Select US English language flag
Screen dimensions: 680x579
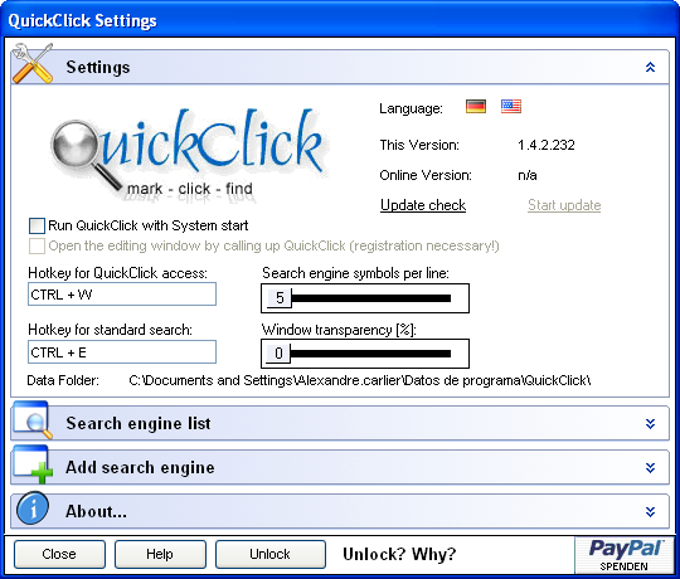[511, 106]
